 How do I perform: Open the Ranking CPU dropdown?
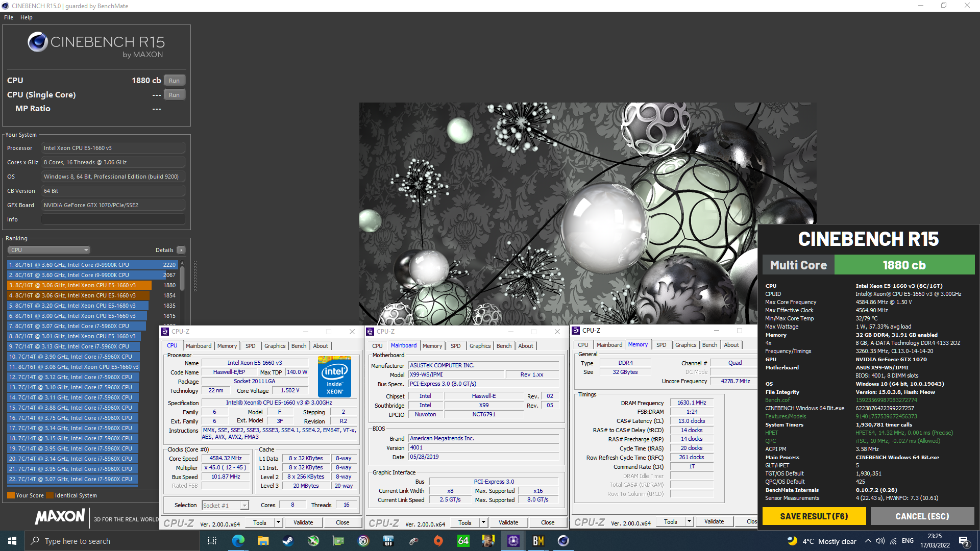[x=49, y=250]
